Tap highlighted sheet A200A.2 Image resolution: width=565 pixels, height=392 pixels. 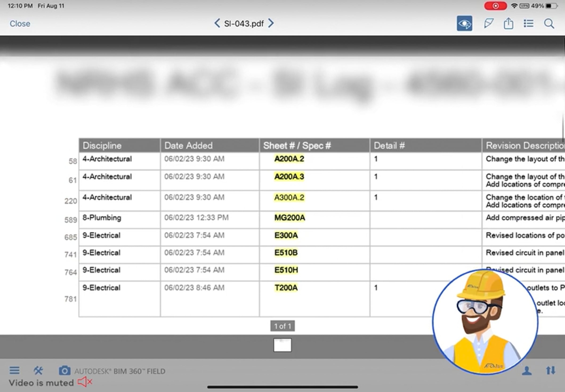pyautogui.click(x=289, y=159)
